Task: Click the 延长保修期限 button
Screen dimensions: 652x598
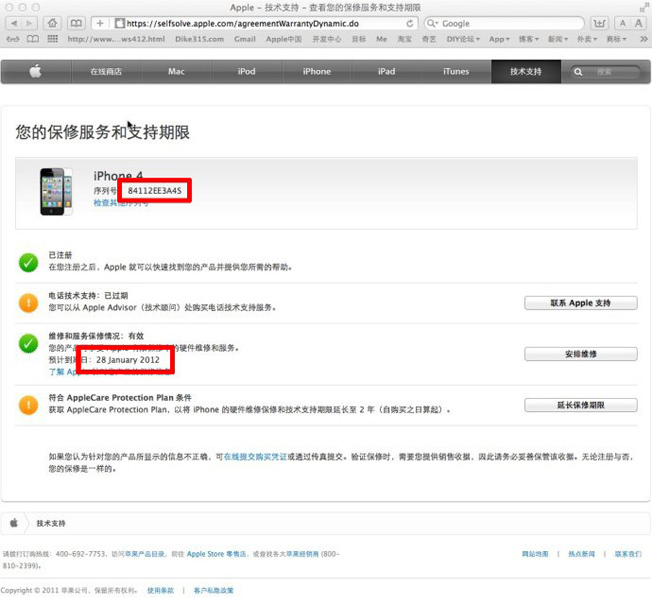Action: tap(580, 405)
